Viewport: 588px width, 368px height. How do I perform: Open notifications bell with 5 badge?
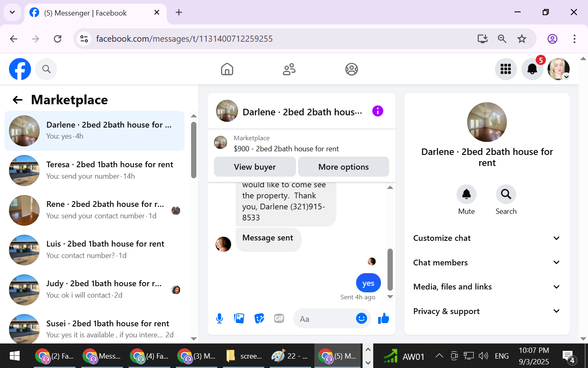tap(532, 69)
